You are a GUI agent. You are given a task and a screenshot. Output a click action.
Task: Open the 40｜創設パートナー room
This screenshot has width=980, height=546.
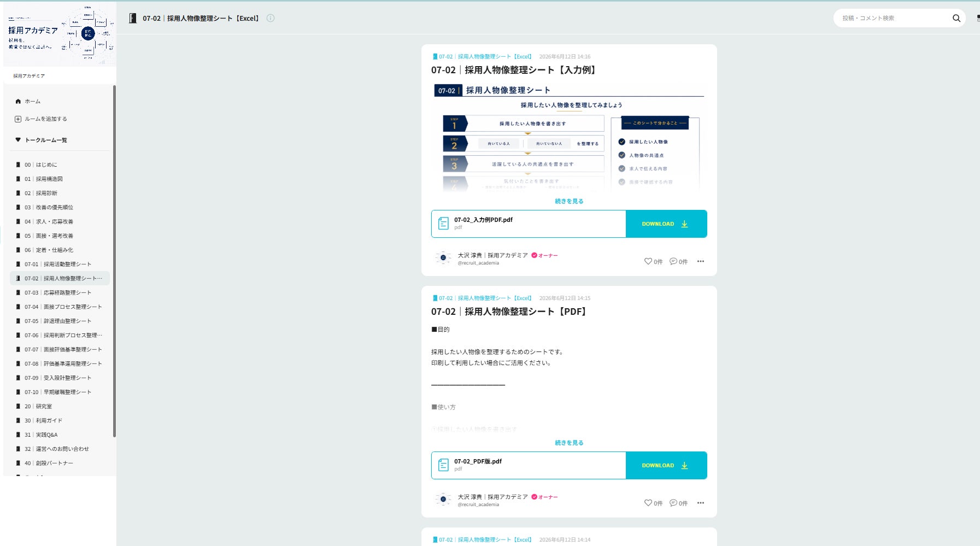60,463
